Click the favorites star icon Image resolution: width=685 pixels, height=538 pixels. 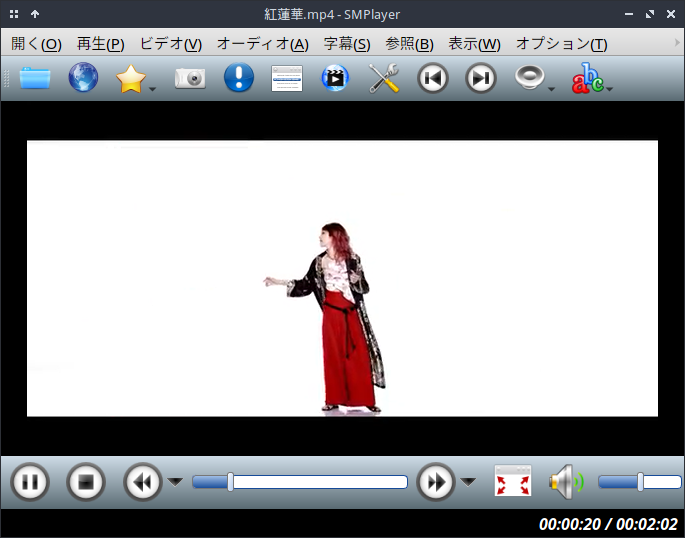click(x=131, y=79)
